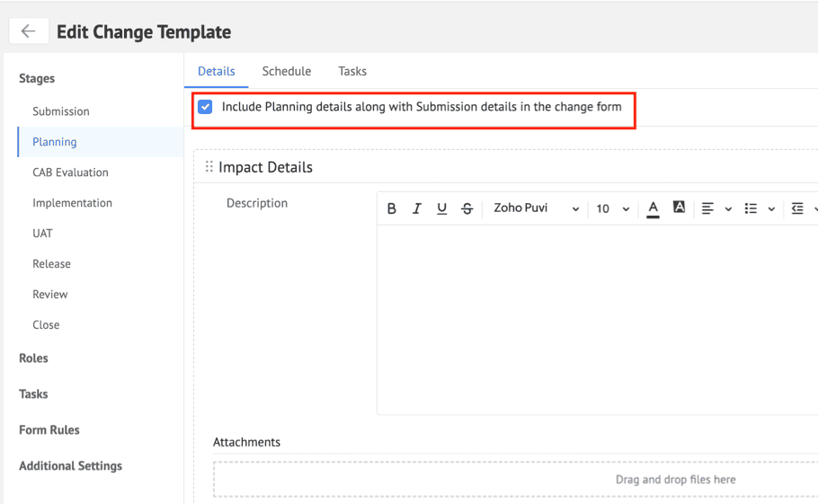Click the attachments drag and drop area
Viewport: 819px width, 504px height.
(x=516, y=480)
